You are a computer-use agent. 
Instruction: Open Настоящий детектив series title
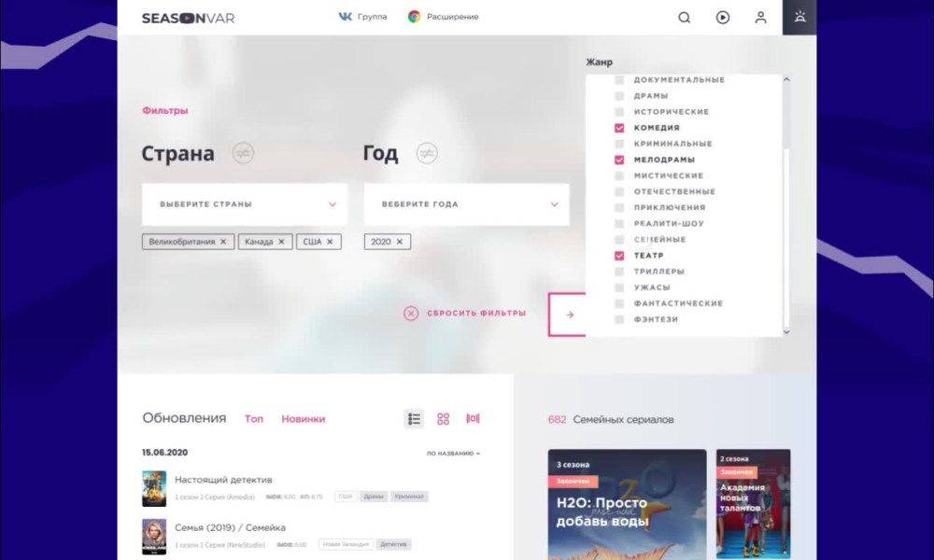pyautogui.click(x=223, y=480)
